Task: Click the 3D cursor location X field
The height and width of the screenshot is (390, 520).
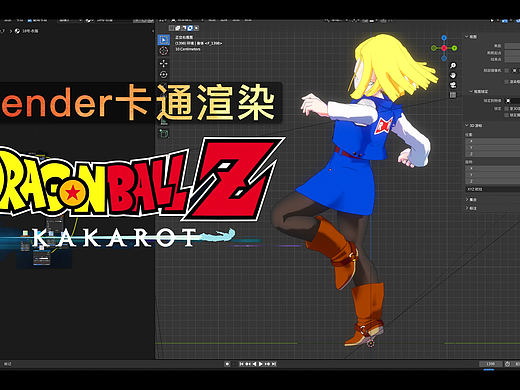Action: tap(492, 141)
